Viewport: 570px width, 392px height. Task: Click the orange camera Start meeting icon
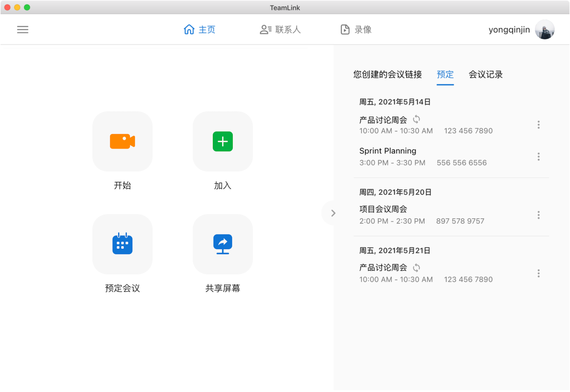click(x=122, y=141)
